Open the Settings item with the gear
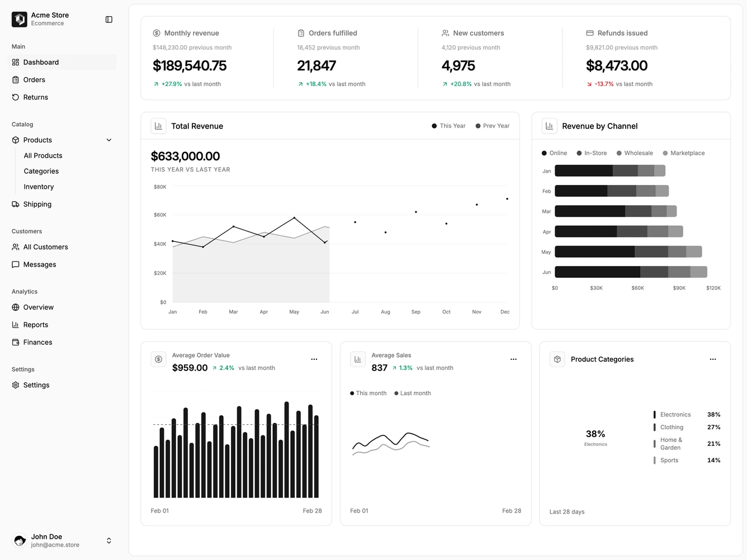Viewport: 747px width, 560px height. [62, 385]
